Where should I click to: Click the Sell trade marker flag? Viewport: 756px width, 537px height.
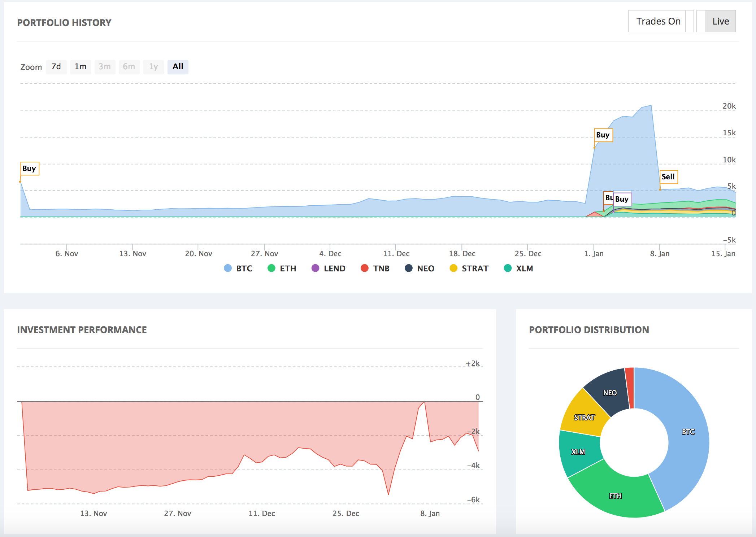pos(668,177)
